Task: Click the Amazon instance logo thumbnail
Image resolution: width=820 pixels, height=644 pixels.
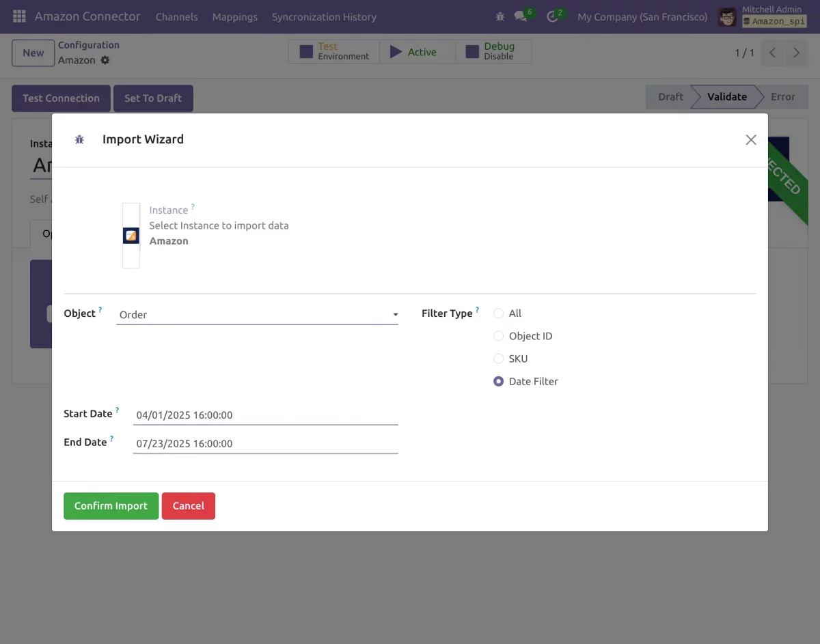Action: 131,236
